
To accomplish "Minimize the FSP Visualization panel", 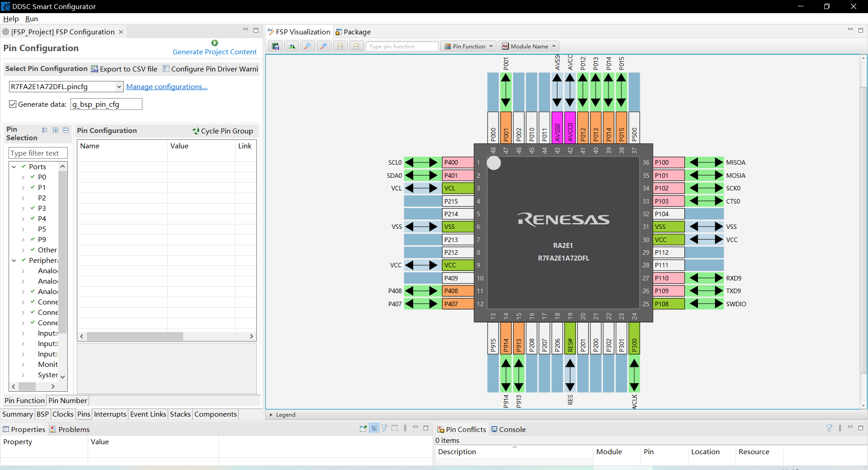I will coord(850,30).
